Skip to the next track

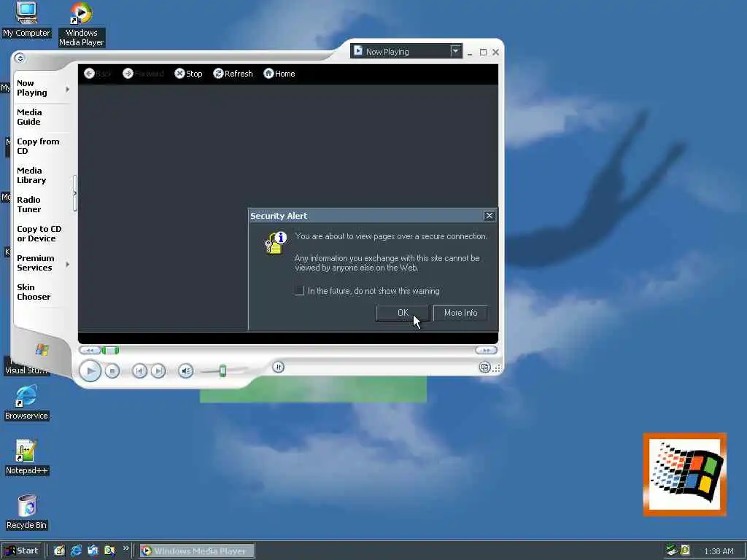tap(158, 370)
